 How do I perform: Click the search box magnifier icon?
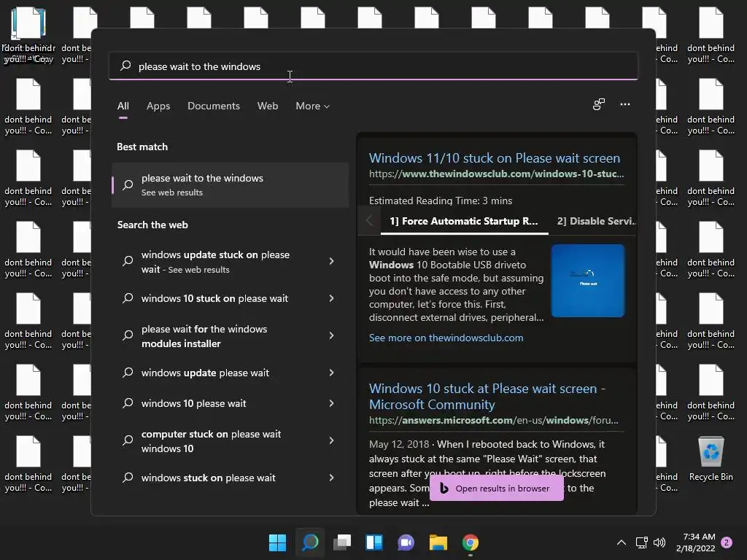pyautogui.click(x=125, y=66)
